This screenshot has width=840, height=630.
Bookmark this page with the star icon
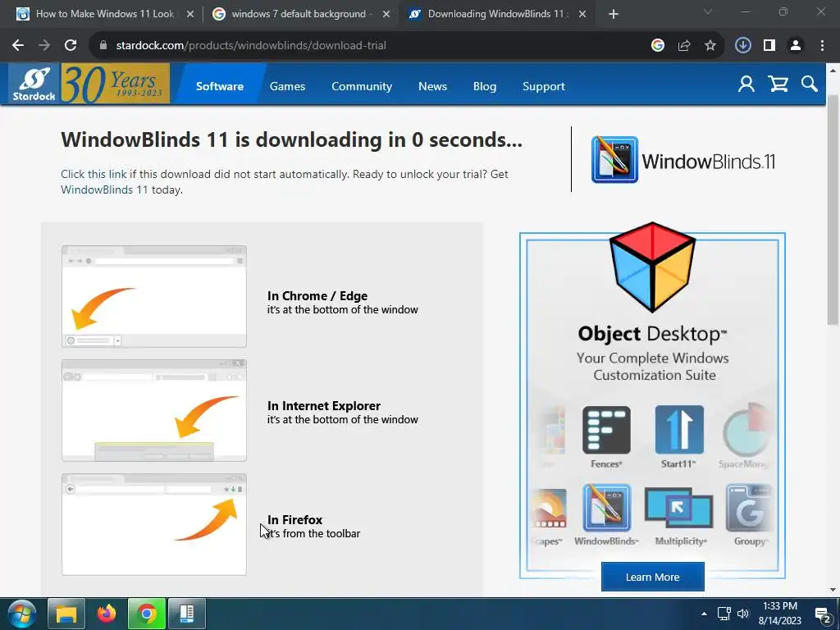pos(710,46)
